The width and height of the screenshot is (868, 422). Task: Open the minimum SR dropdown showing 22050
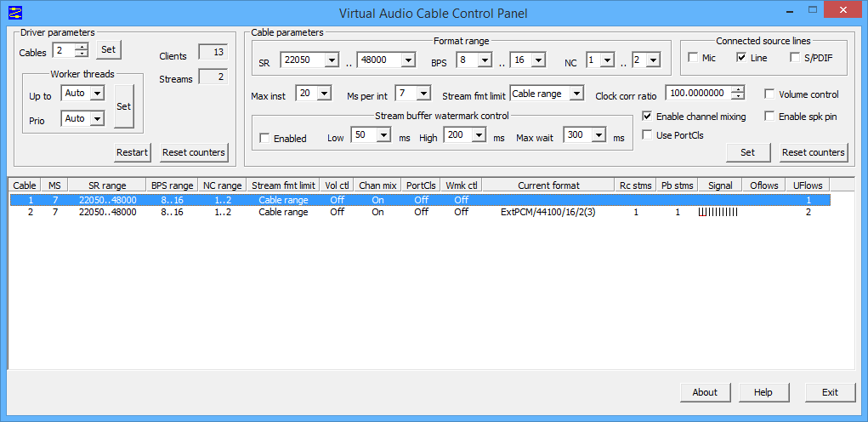[x=332, y=60]
